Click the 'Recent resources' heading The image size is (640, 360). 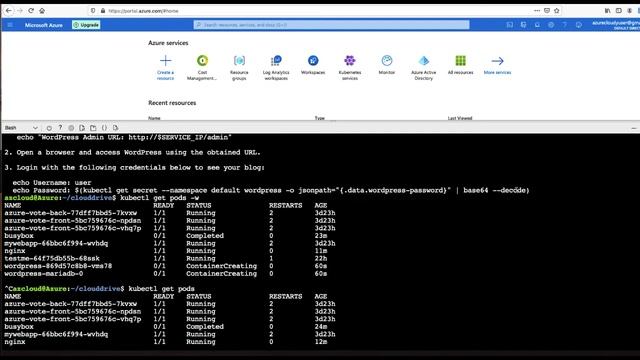pyautogui.click(x=172, y=103)
